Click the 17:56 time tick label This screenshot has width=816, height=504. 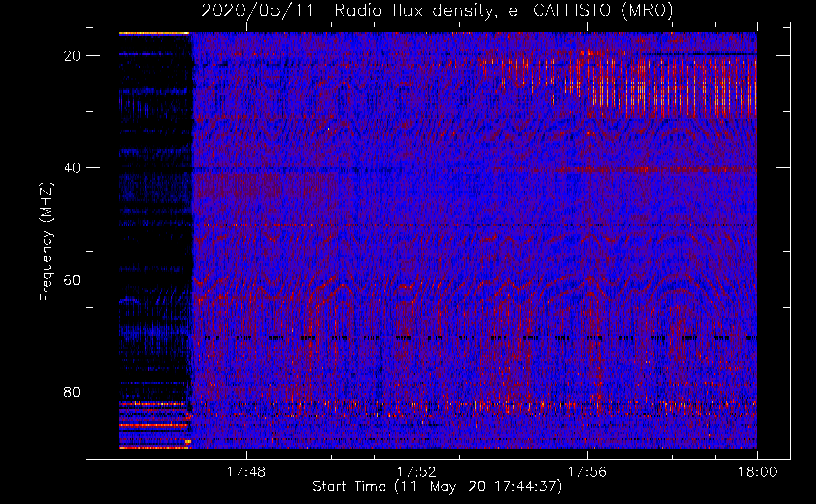587,472
